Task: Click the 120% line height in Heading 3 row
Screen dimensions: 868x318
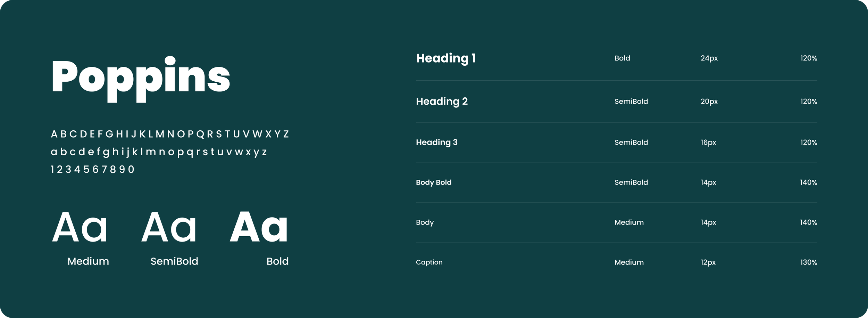Action: pos(809,142)
